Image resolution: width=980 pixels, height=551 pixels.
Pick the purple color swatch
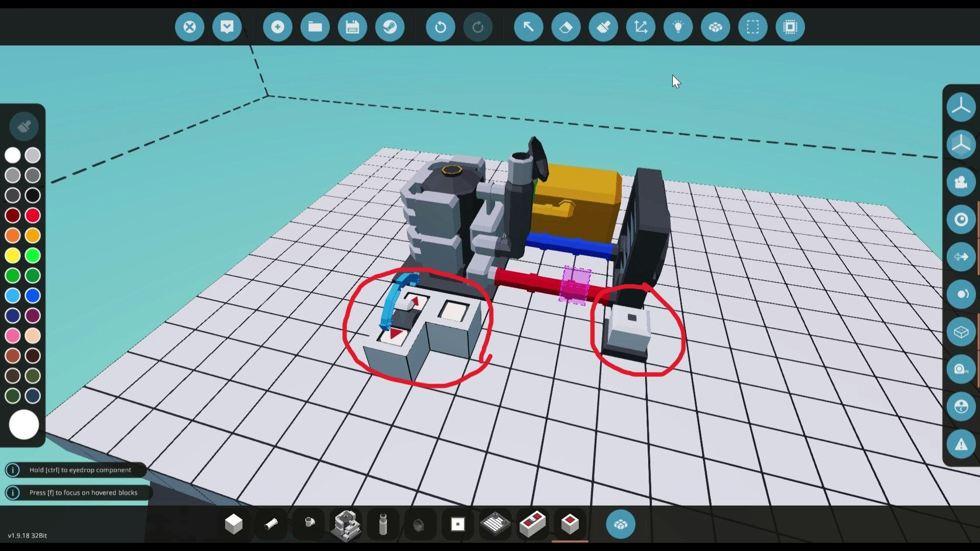pos(33,316)
